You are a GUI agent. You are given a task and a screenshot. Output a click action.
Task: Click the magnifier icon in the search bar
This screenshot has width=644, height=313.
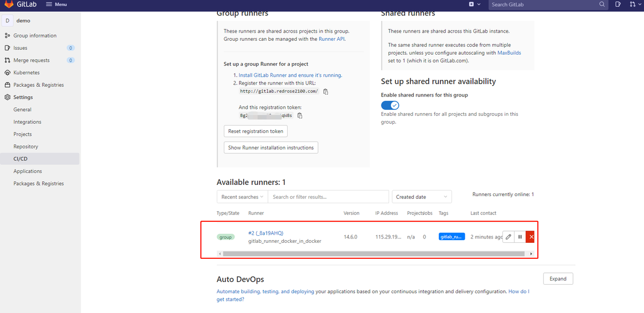click(602, 4)
